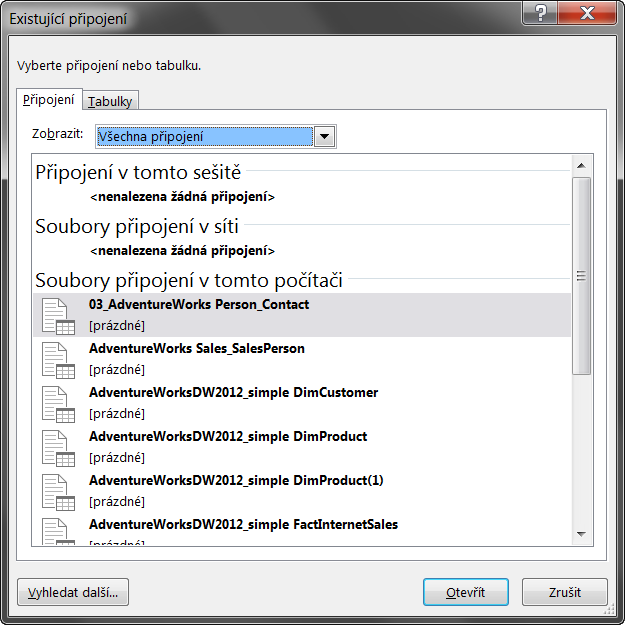Select 03_AdventureWorks Person_Contact connection name
This screenshot has height=625, width=625.
199,304
